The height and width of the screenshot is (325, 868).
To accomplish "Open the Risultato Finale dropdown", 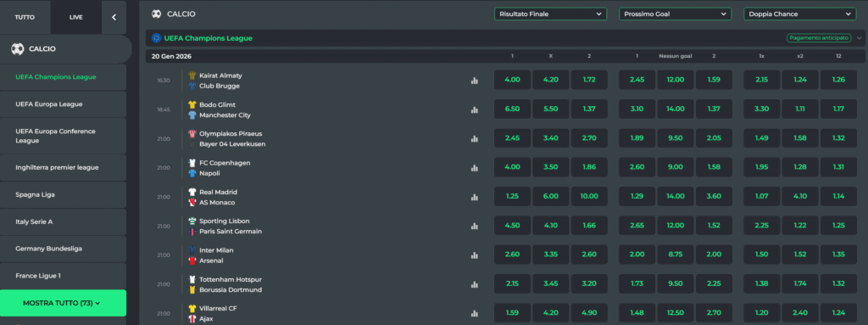I will [x=550, y=14].
